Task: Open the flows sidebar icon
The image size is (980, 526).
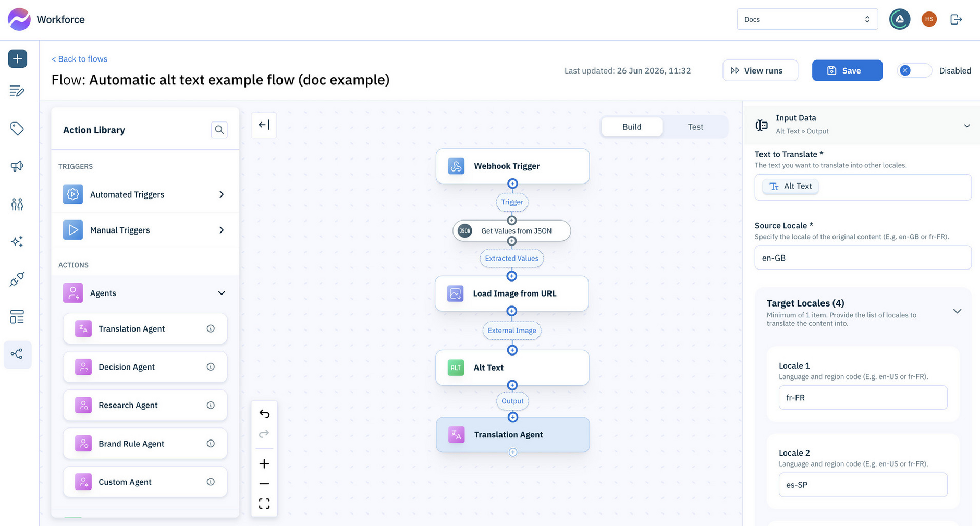Action: (17, 354)
